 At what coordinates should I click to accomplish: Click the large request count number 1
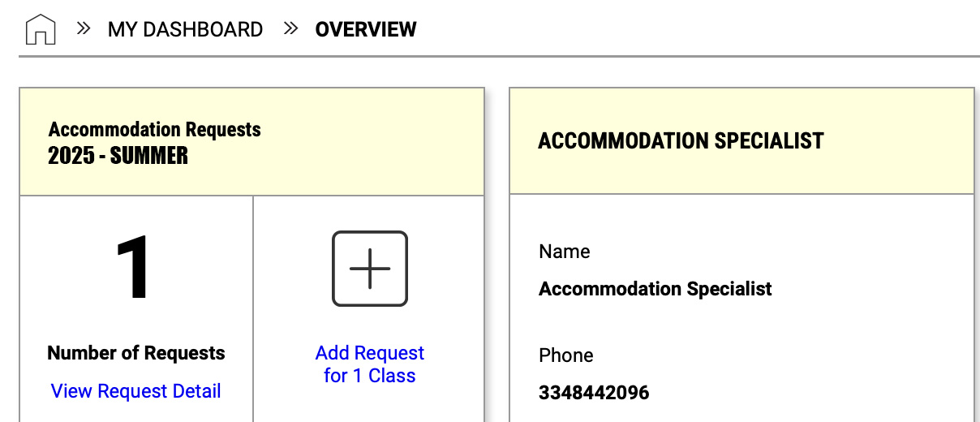(x=135, y=269)
